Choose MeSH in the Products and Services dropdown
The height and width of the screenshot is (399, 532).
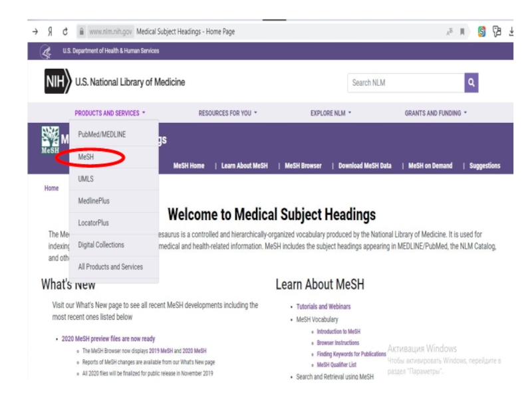click(114, 157)
